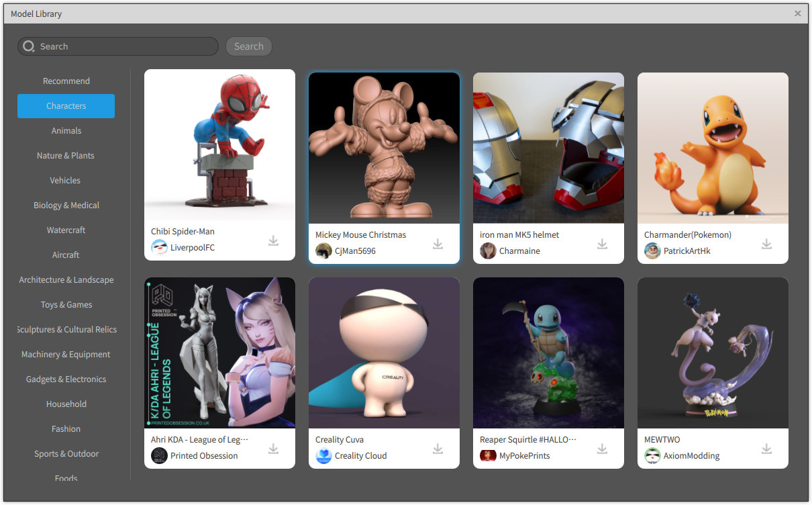Select the Vehicles category

pos(66,181)
